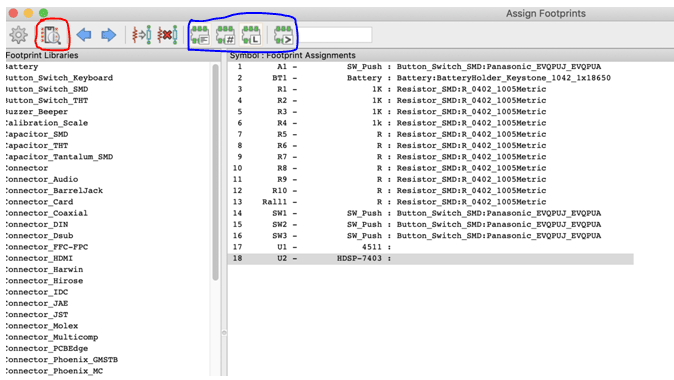Click the footprint filter text field
The image size is (674, 380).
pos(334,35)
